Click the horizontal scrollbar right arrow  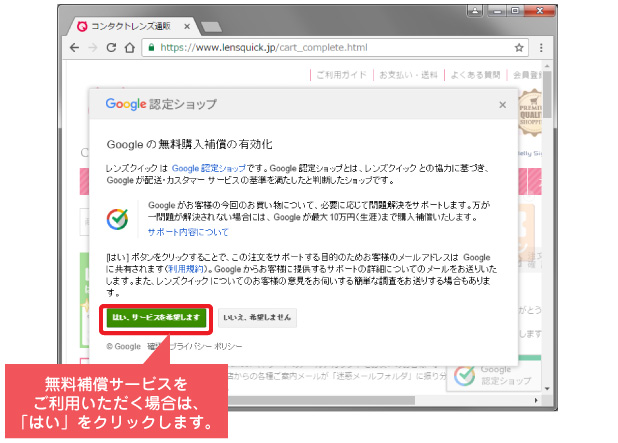[536, 400]
